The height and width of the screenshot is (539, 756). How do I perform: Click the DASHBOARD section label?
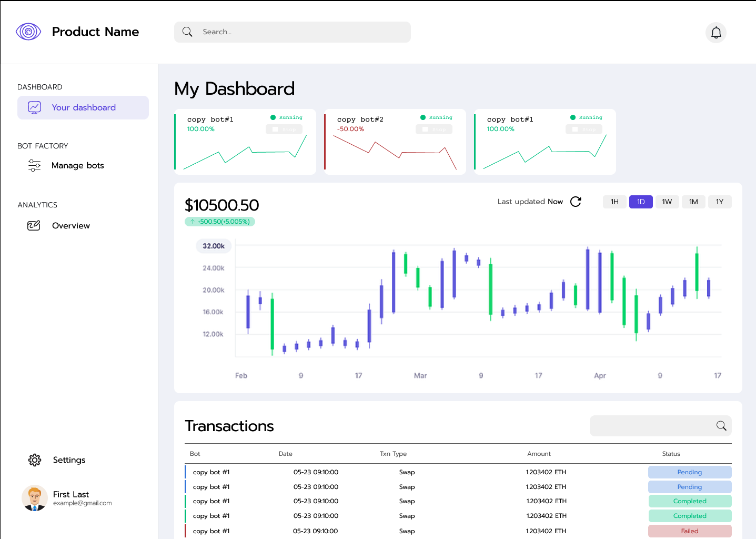[40, 87]
